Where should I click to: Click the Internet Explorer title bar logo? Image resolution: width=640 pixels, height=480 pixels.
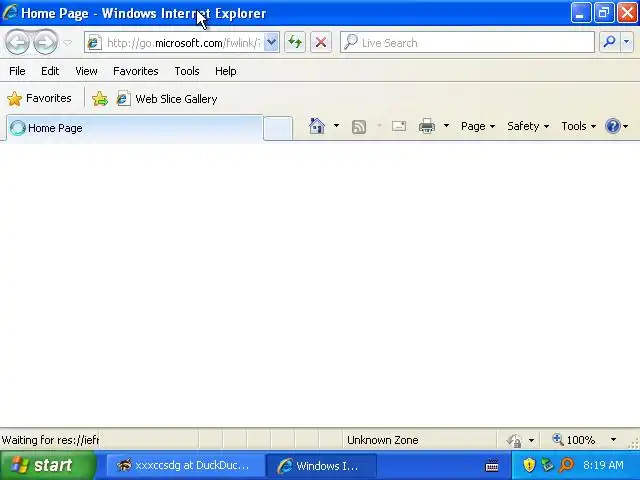(10, 12)
